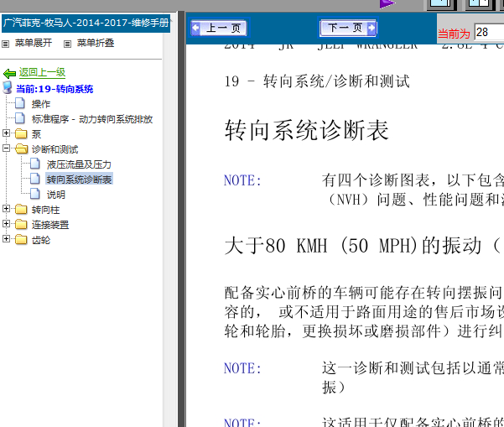The width and height of the screenshot is (504, 427).
Task: Click the purple arrow icon in top toolbar
Action: [x=387, y=4]
